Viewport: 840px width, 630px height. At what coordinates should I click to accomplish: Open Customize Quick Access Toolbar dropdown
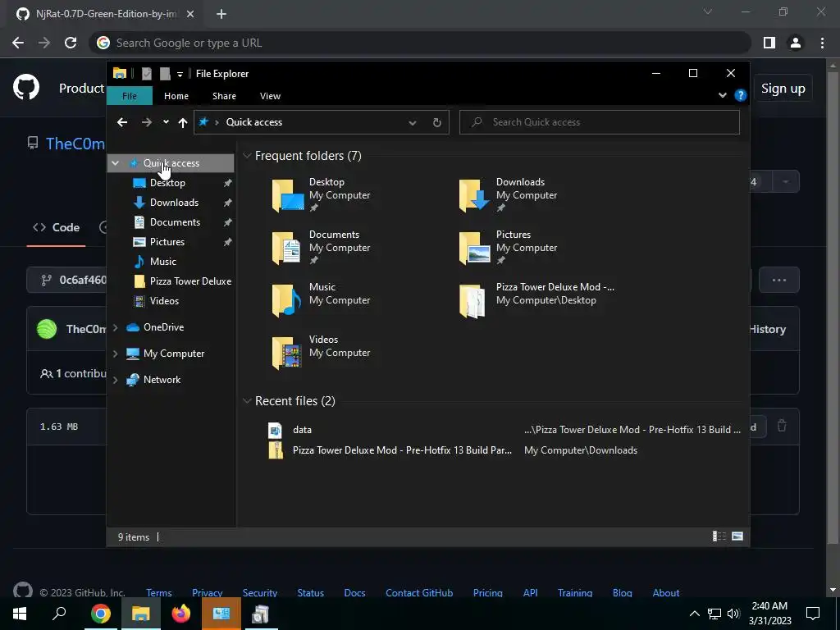click(180, 74)
